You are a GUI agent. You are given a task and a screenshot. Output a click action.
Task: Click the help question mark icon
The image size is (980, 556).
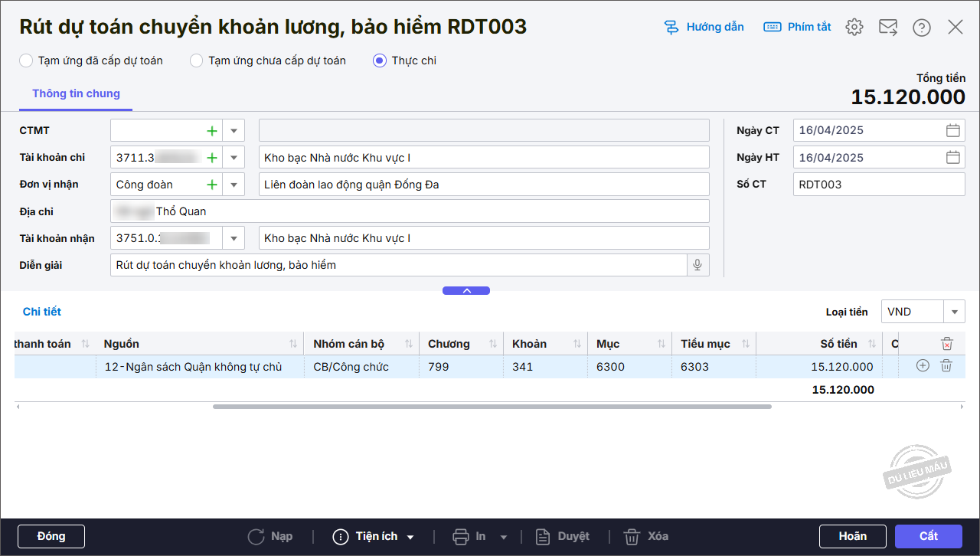pyautogui.click(x=922, y=28)
